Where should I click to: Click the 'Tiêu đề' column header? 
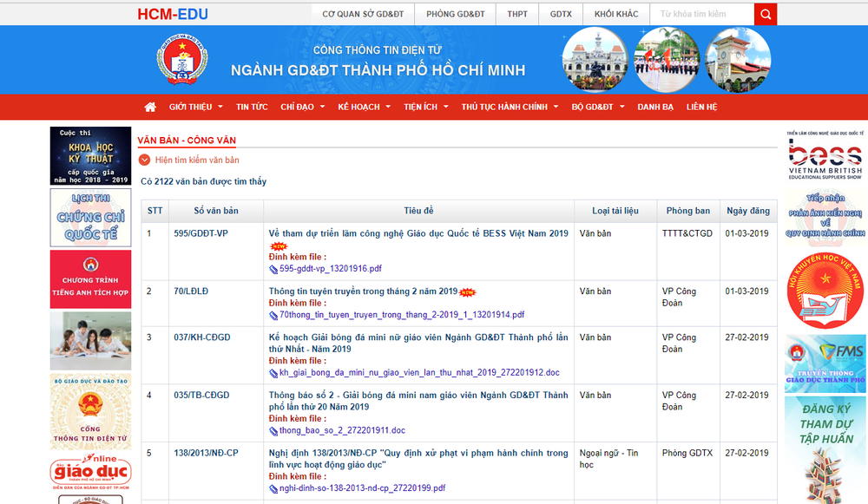click(418, 211)
